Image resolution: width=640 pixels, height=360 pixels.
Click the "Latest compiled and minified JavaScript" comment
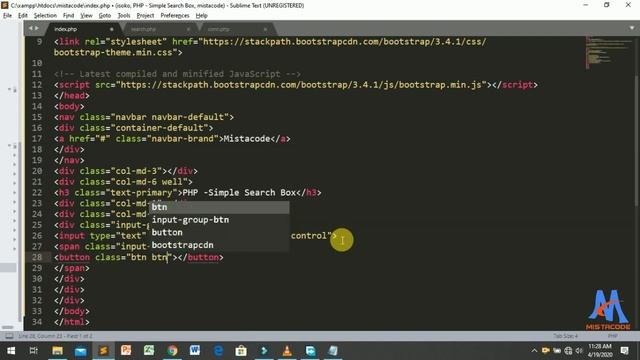point(177,74)
